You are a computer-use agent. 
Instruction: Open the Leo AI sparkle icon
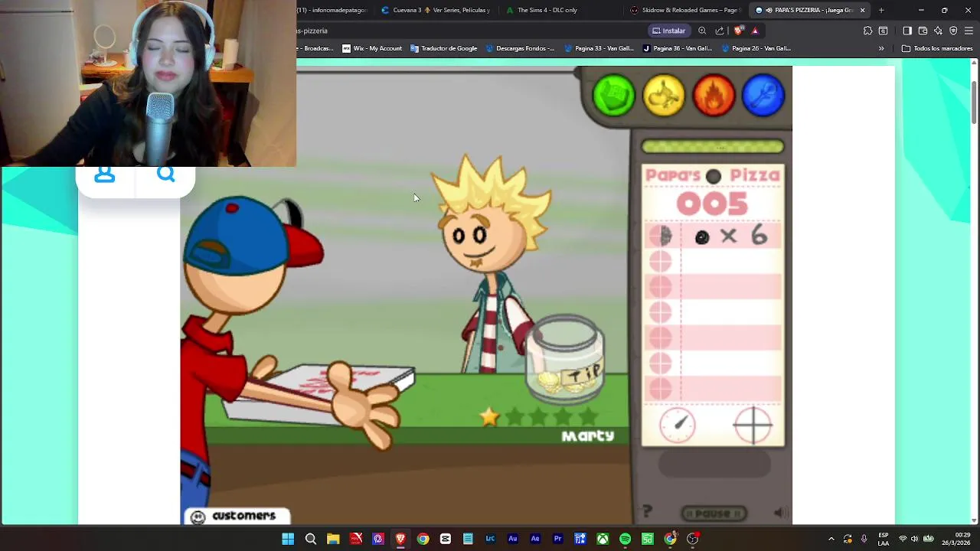938,31
